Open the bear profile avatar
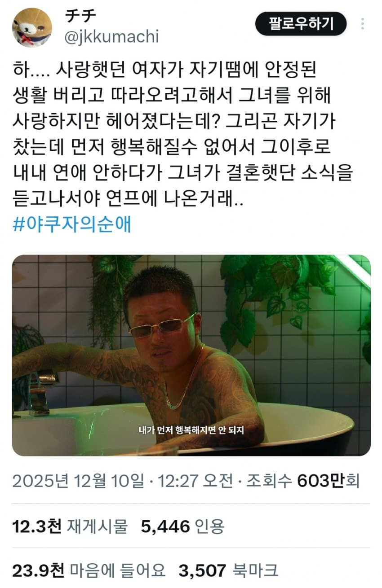The height and width of the screenshot is (588, 382). [x=31, y=27]
